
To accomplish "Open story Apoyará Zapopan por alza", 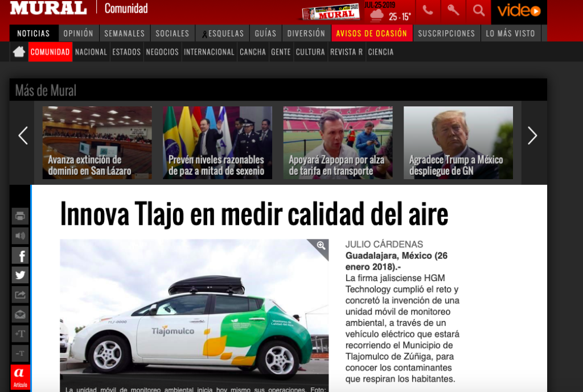I will click(x=338, y=143).
